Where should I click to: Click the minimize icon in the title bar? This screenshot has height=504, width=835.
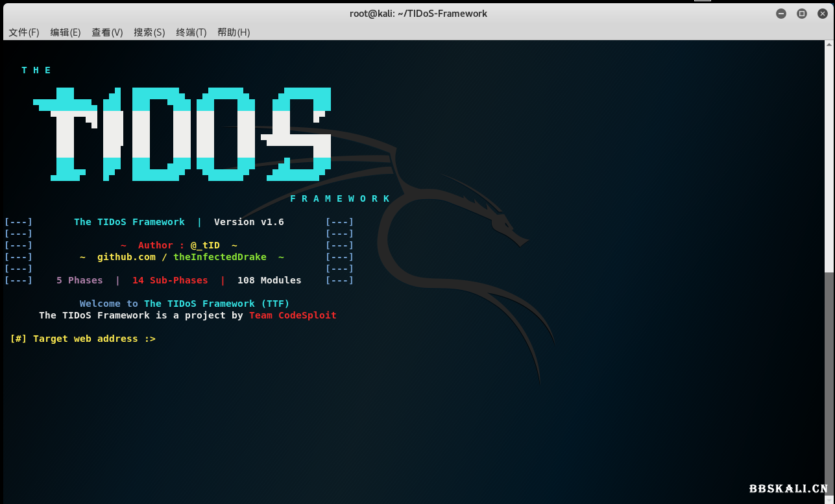[781, 13]
